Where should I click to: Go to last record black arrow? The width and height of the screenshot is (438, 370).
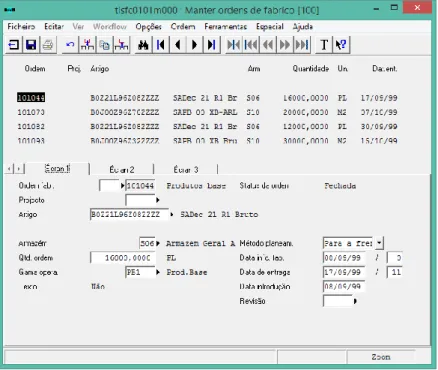click(212, 44)
